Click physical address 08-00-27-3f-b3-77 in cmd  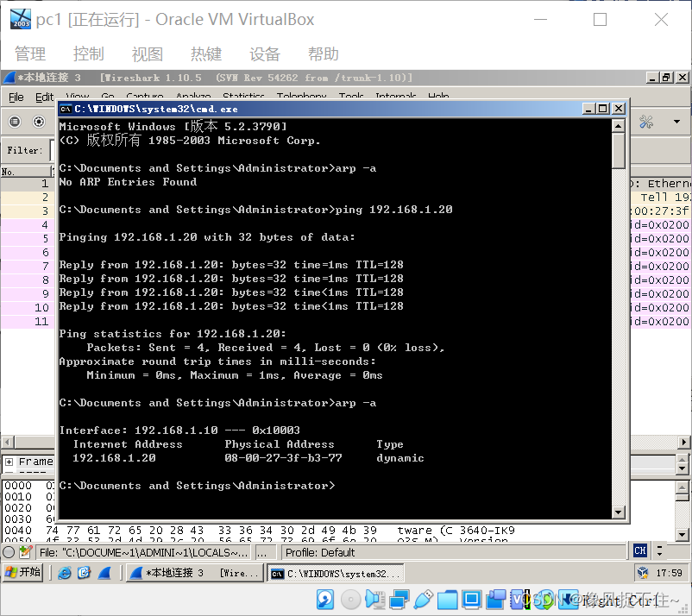point(283,458)
